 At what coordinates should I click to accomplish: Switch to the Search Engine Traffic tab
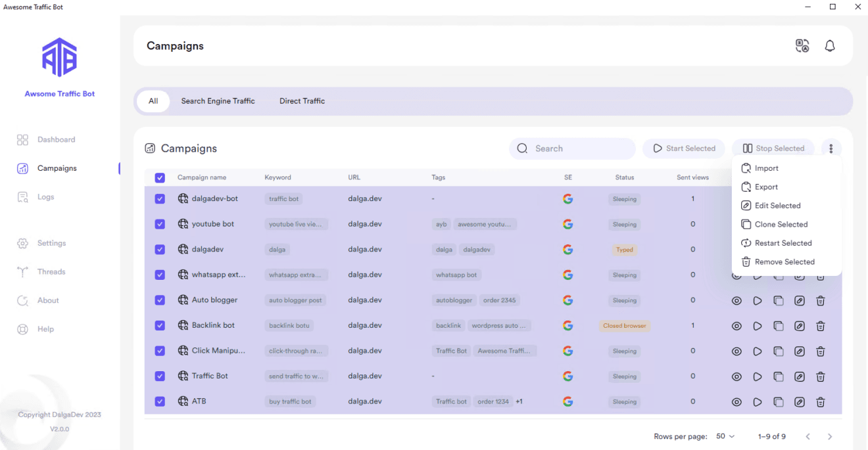point(218,101)
